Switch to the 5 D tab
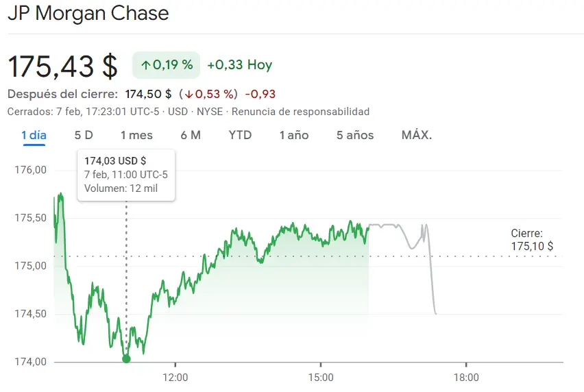The image size is (584, 392). click(84, 135)
